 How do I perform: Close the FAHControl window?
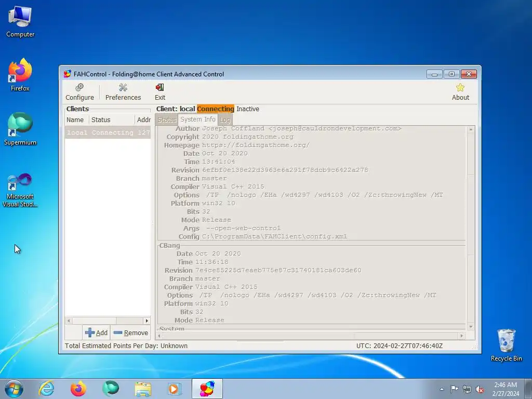[x=469, y=74]
